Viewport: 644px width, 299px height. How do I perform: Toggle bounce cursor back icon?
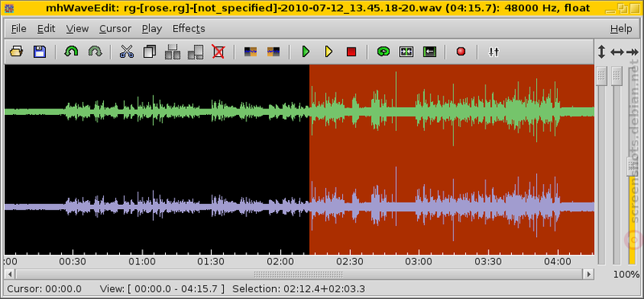pos(429,51)
